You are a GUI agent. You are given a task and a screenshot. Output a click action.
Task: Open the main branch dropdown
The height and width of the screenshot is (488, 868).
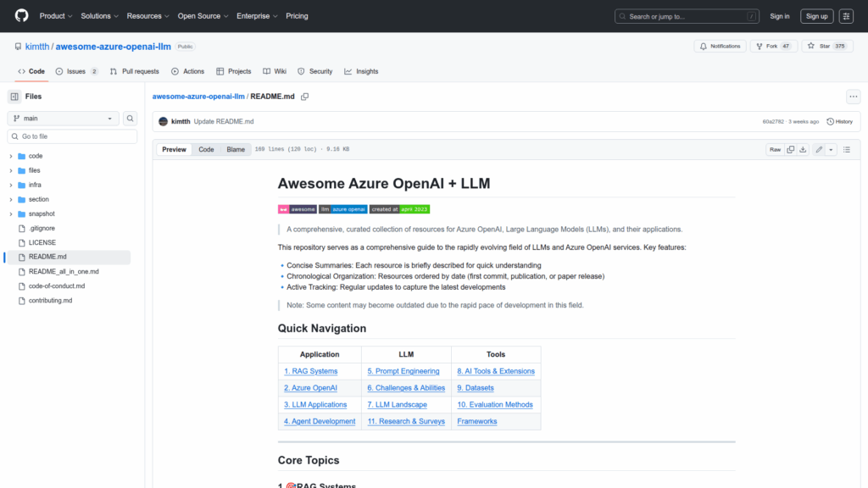coord(63,119)
